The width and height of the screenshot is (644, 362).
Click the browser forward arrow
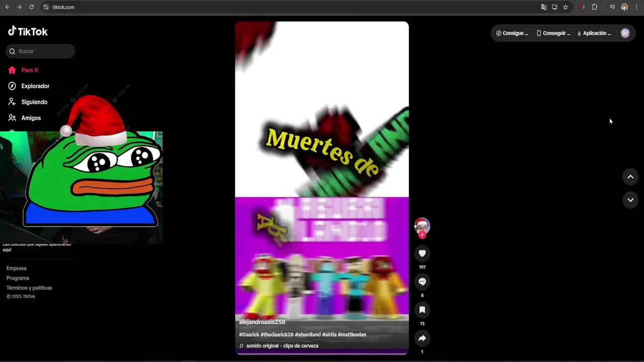19,7
